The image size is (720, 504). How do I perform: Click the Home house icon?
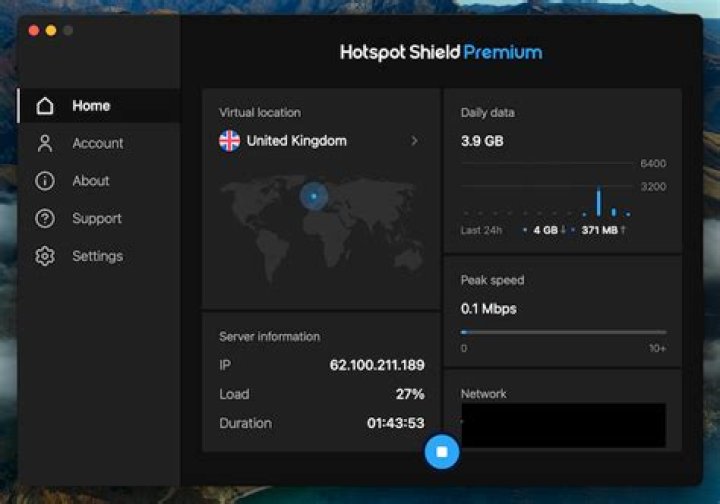coord(44,106)
